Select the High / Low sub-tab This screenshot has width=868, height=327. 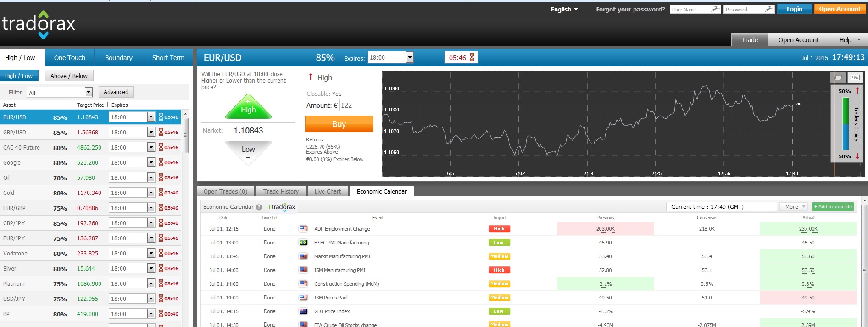click(19, 76)
